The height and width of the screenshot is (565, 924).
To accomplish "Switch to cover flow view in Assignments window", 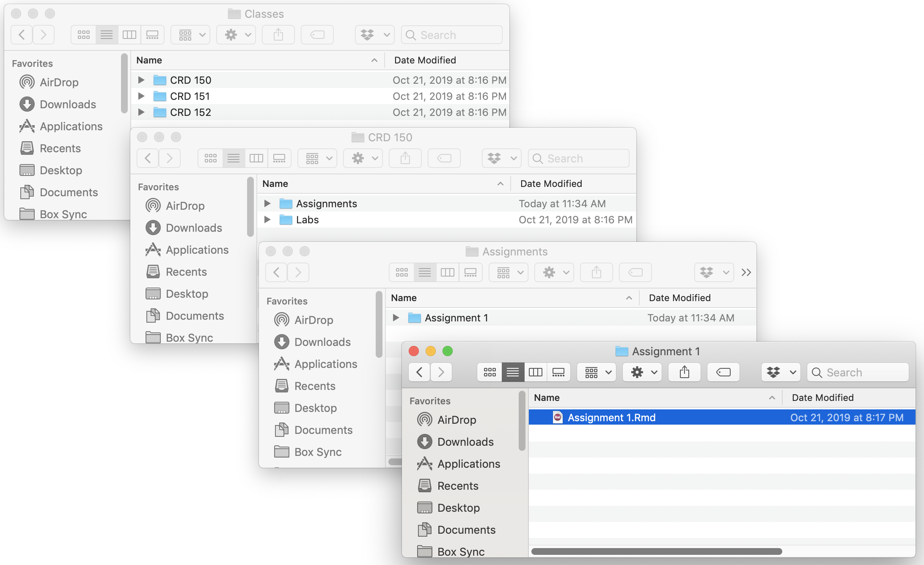I will 471,272.
